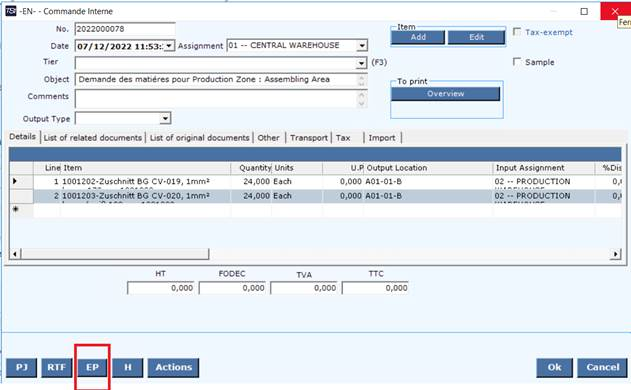This screenshot has width=631, height=390.
Task: Close the Commande Interne window
Action: (x=615, y=11)
